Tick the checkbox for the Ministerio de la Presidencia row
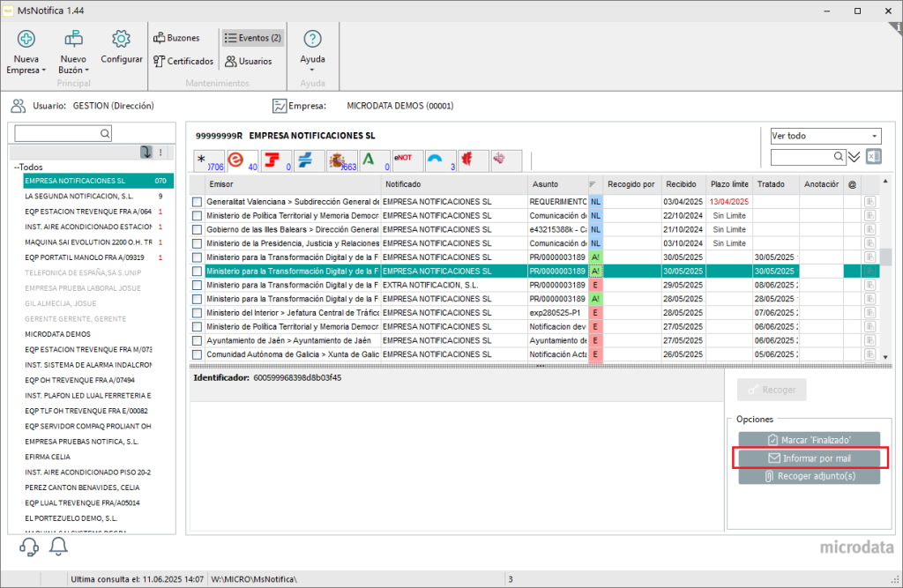Image resolution: width=903 pixels, height=588 pixels. pyautogui.click(x=197, y=243)
